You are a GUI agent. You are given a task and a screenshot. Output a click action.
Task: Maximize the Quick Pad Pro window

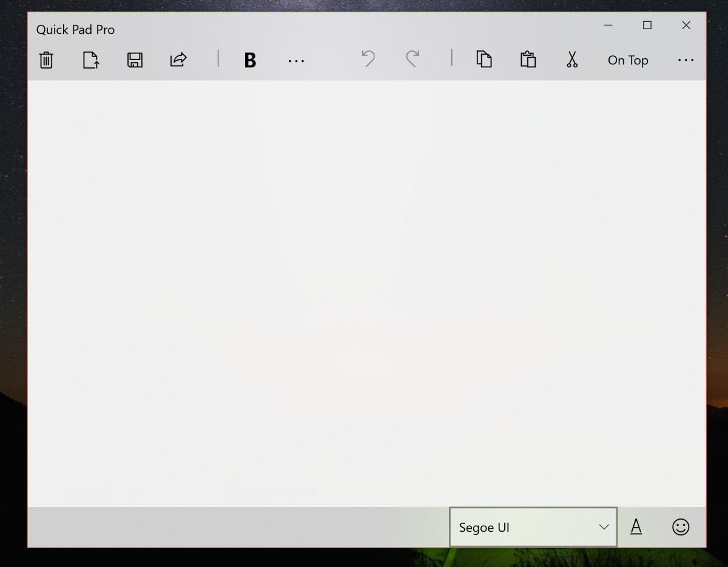pos(647,25)
